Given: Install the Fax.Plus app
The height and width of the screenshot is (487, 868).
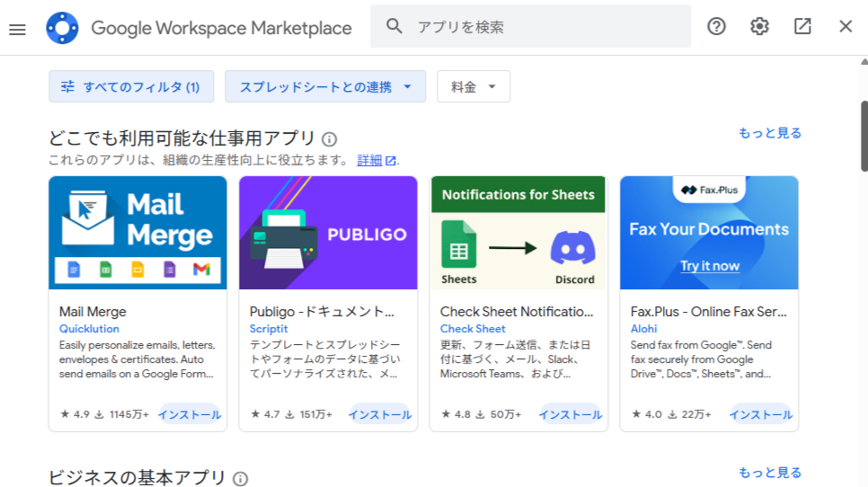Looking at the screenshot, I should coord(761,414).
